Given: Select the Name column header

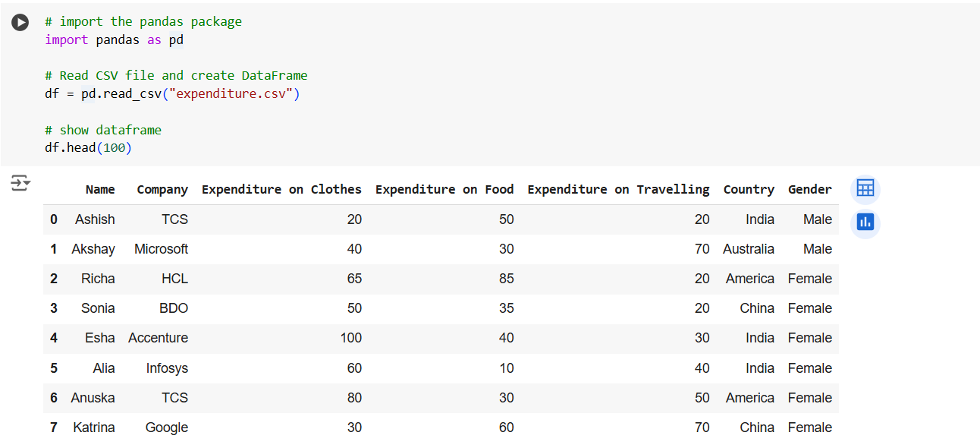Looking at the screenshot, I should (100, 189).
